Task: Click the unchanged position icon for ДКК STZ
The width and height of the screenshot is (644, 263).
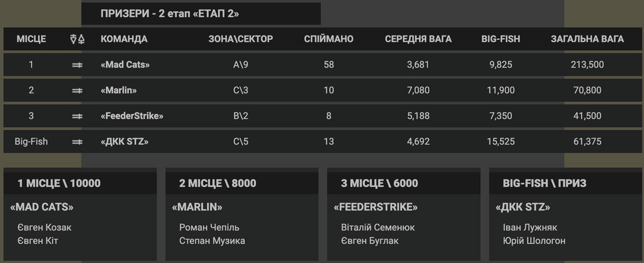Action: (x=77, y=142)
